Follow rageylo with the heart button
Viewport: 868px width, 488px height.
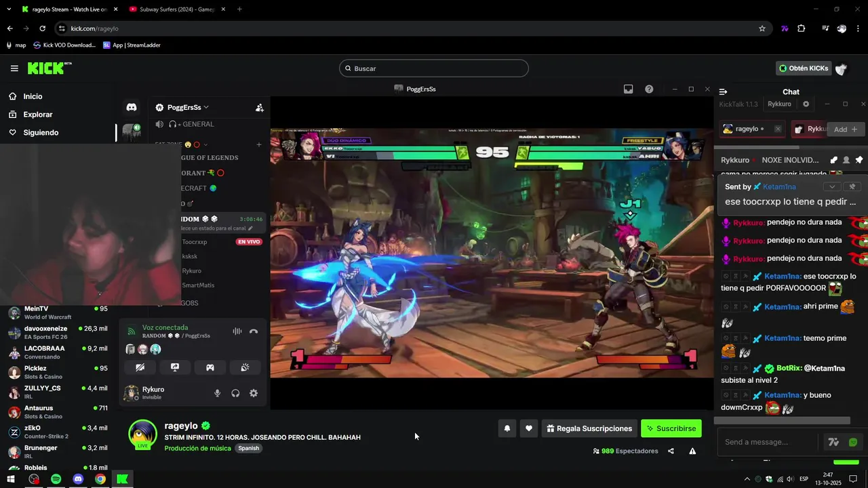(x=529, y=428)
